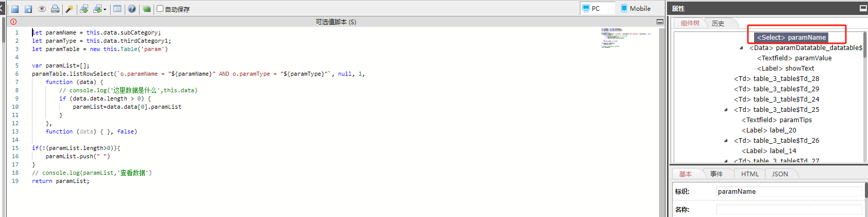
Task: Minimize the 可选值脚本 editor panel
Action: 660,22
